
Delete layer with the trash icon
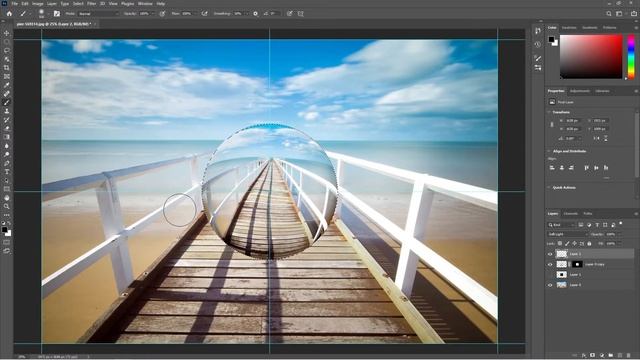click(x=629, y=356)
